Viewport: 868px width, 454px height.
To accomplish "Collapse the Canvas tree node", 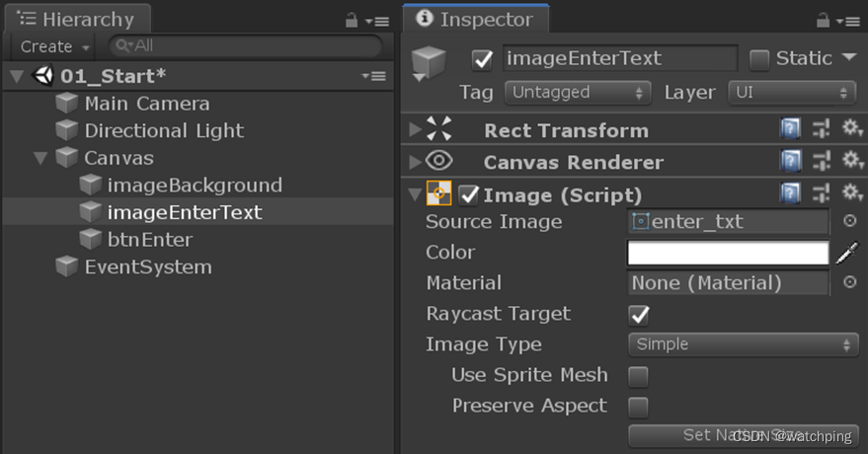I will pyautogui.click(x=40, y=159).
